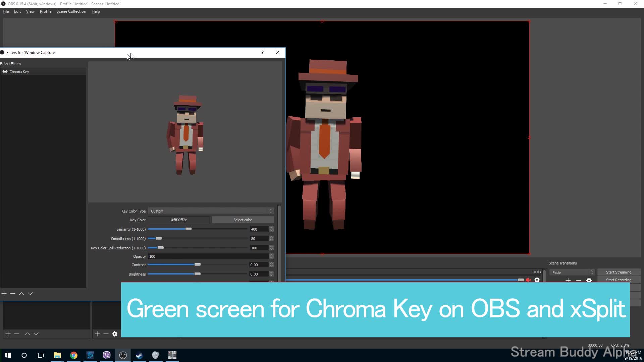
Task: Increase the Similarity value stepper
Action: pyautogui.click(x=271, y=228)
